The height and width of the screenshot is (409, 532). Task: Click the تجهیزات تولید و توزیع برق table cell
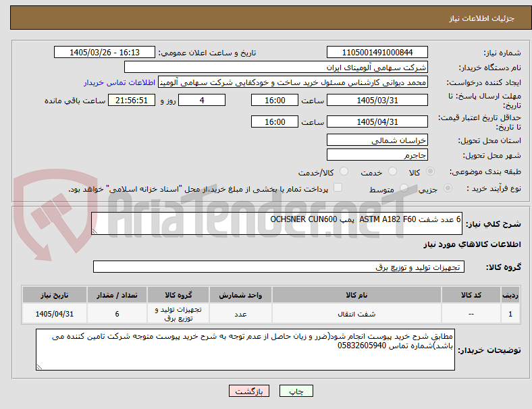178,314
